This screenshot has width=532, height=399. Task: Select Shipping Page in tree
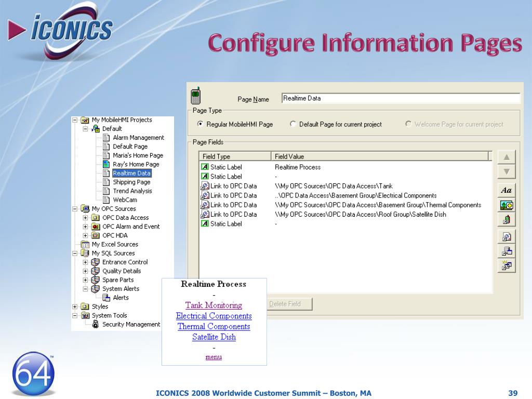(x=131, y=182)
